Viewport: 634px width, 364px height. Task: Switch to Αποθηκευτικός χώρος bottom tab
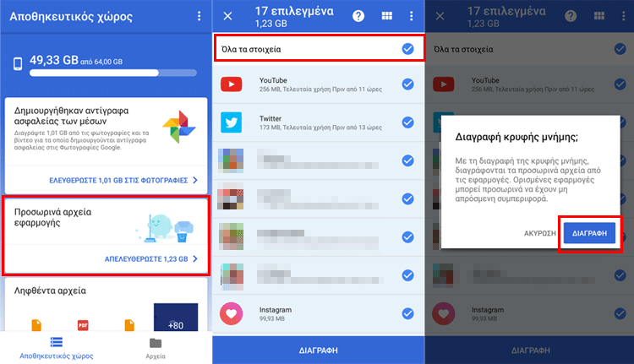56,348
